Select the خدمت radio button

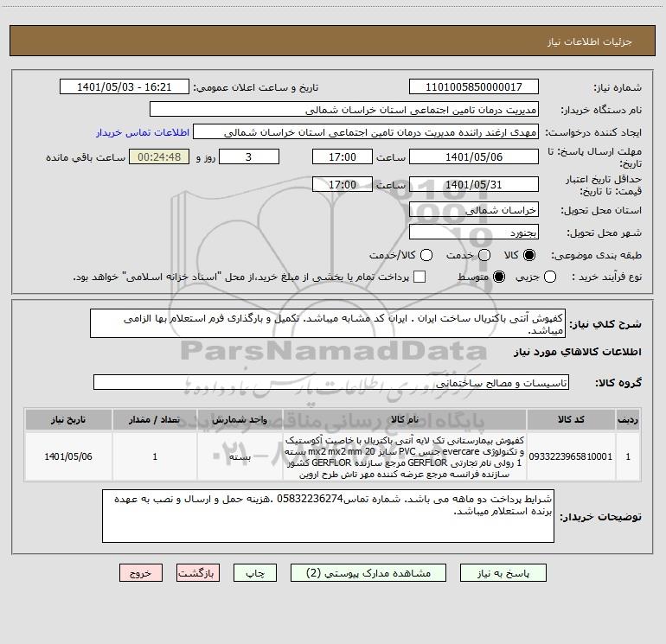click(x=484, y=255)
